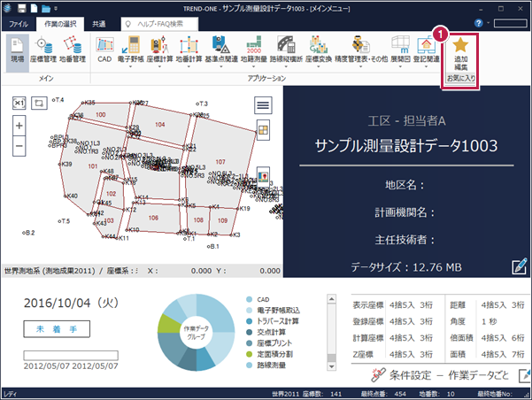The width and height of the screenshot is (532, 400).
Task: Open the 現場 (site) ribbon icon
Action: coord(17,51)
